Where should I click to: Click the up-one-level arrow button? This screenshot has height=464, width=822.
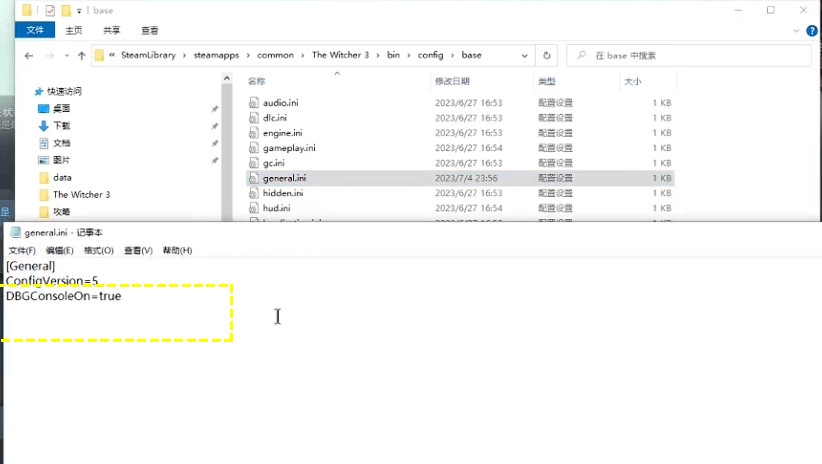pyautogui.click(x=81, y=55)
